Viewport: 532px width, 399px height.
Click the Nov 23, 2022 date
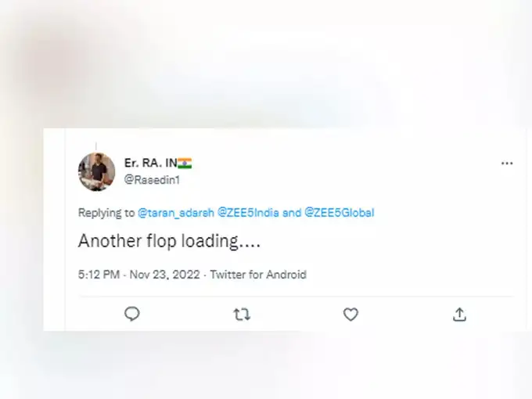pos(166,275)
